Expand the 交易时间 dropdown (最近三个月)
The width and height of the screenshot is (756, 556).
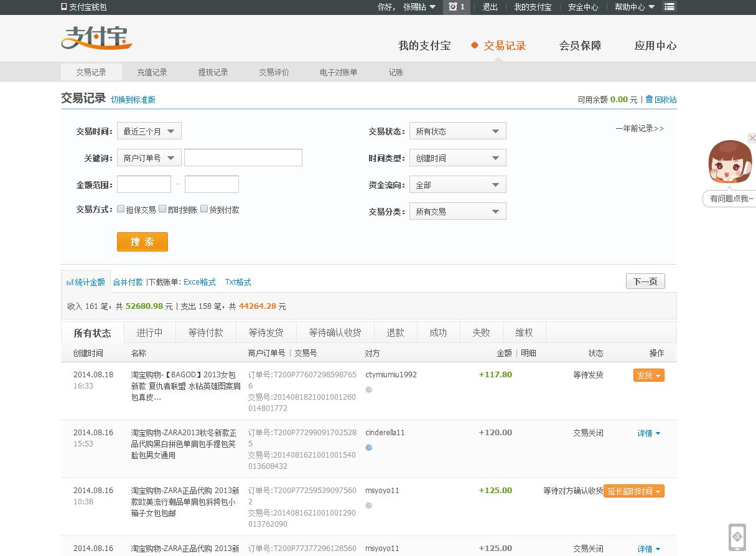[x=149, y=131]
